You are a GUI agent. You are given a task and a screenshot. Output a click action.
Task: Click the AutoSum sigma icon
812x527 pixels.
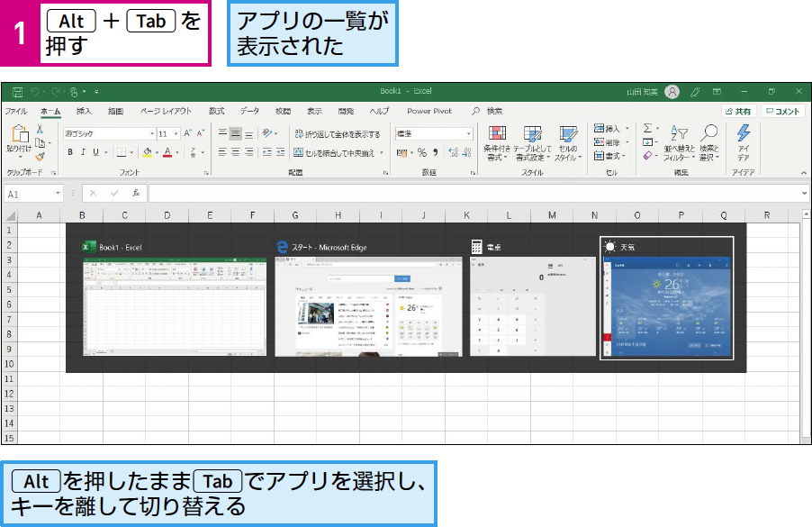click(x=648, y=128)
